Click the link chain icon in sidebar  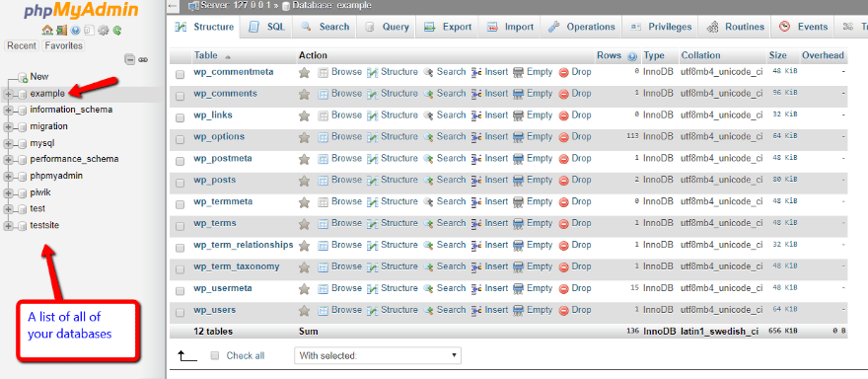point(143,59)
